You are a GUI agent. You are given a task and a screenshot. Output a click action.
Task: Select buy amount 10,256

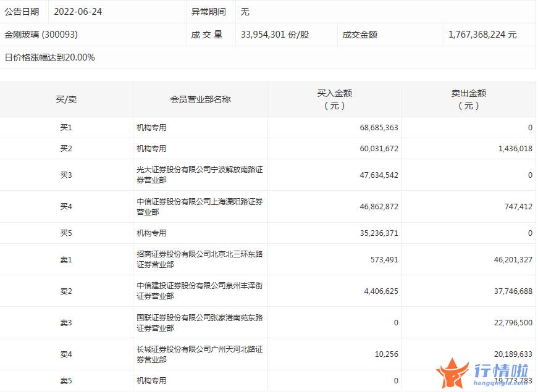[386, 354]
